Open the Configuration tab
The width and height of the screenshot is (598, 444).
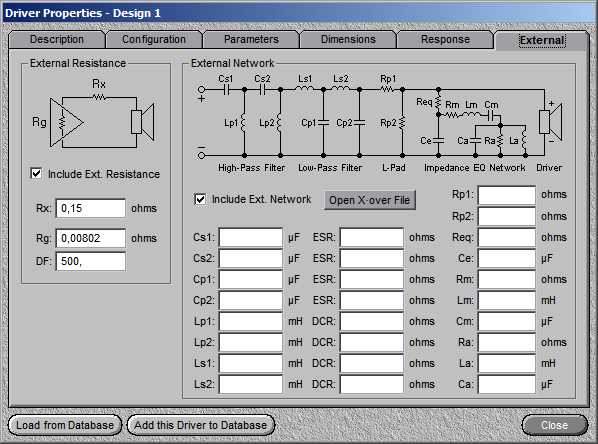click(154, 39)
